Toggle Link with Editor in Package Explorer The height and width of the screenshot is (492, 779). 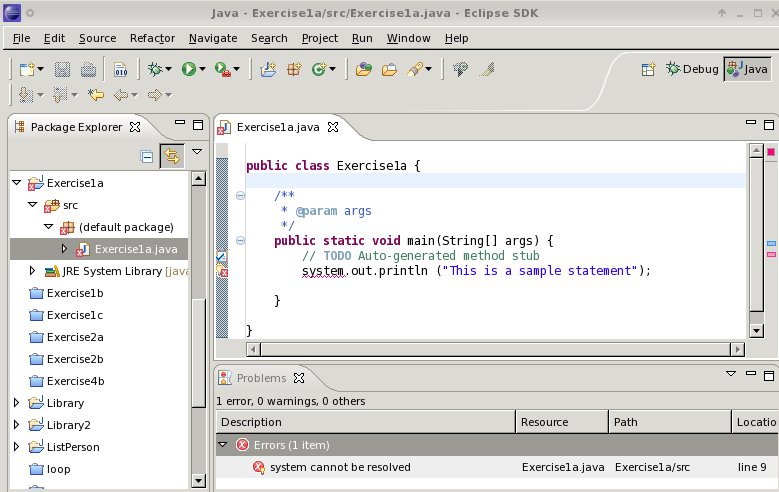pyautogui.click(x=171, y=156)
